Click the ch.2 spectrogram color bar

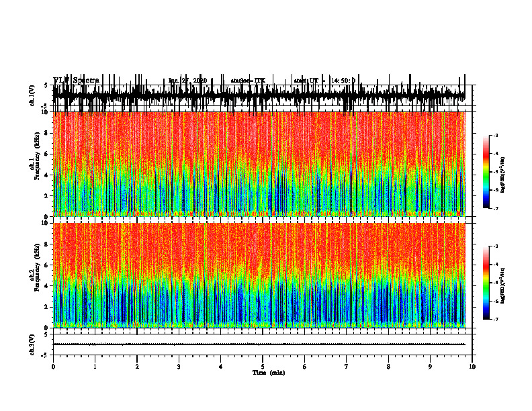pyautogui.click(x=486, y=283)
